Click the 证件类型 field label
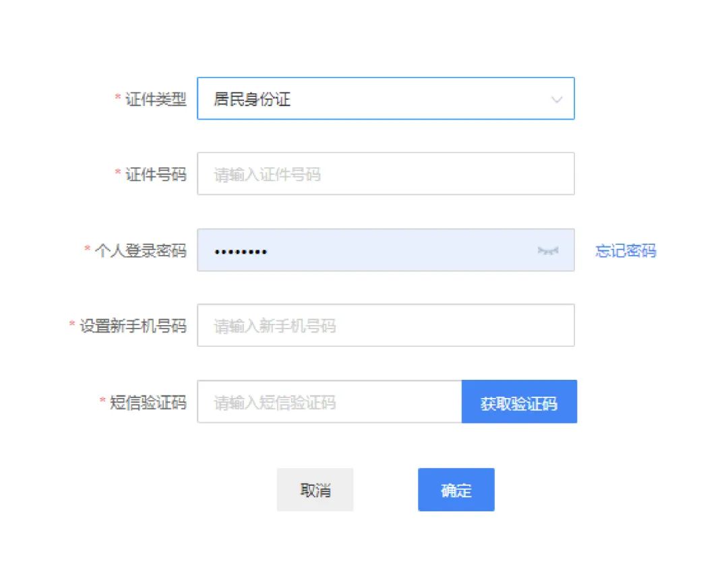 pos(156,99)
